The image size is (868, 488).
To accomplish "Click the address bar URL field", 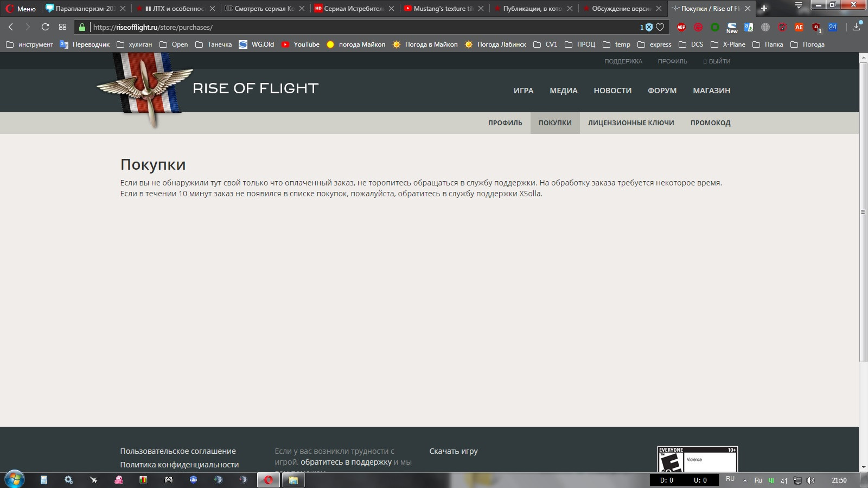I will click(x=363, y=27).
